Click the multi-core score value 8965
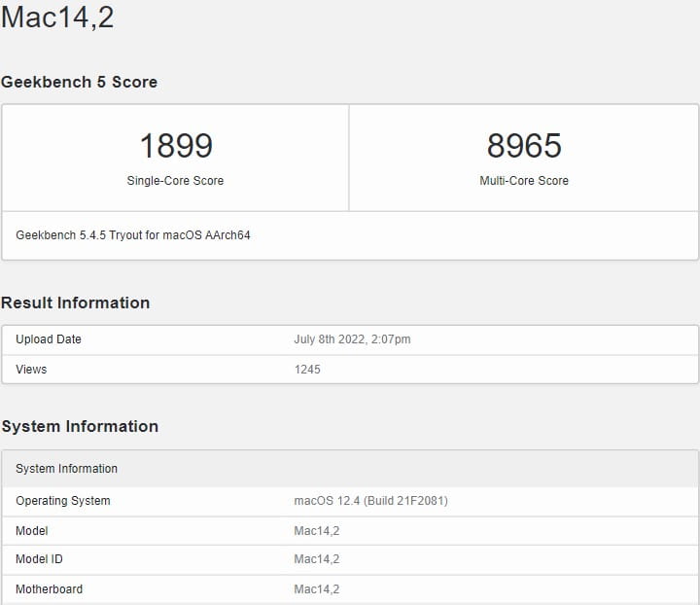 pyautogui.click(x=524, y=146)
